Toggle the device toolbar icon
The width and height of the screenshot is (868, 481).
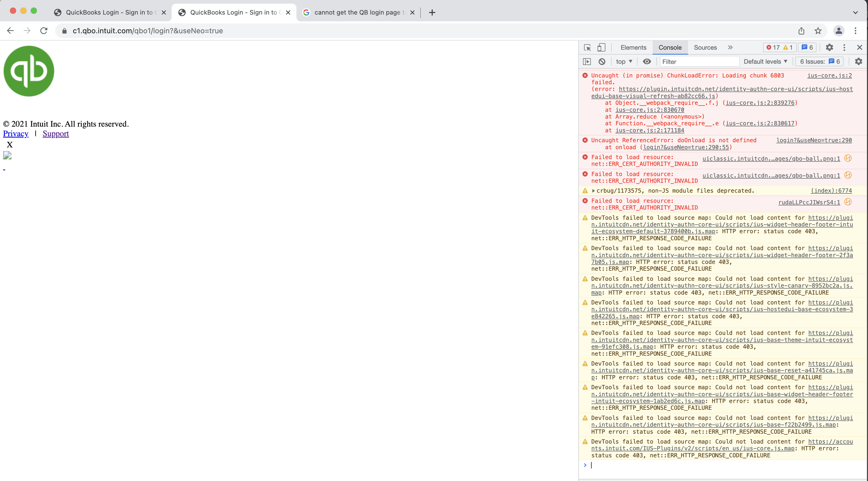(x=601, y=48)
